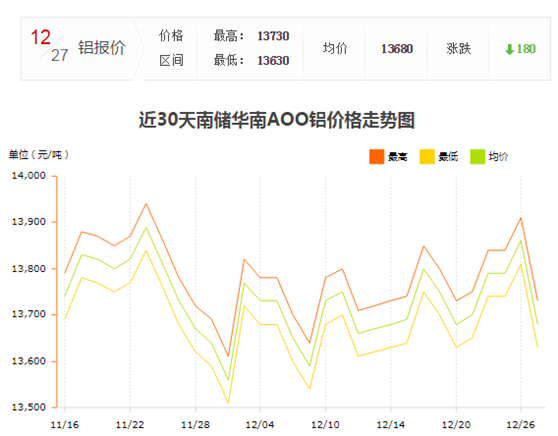Click the 180 price change value
This screenshot has width=558, height=436.
(526, 49)
